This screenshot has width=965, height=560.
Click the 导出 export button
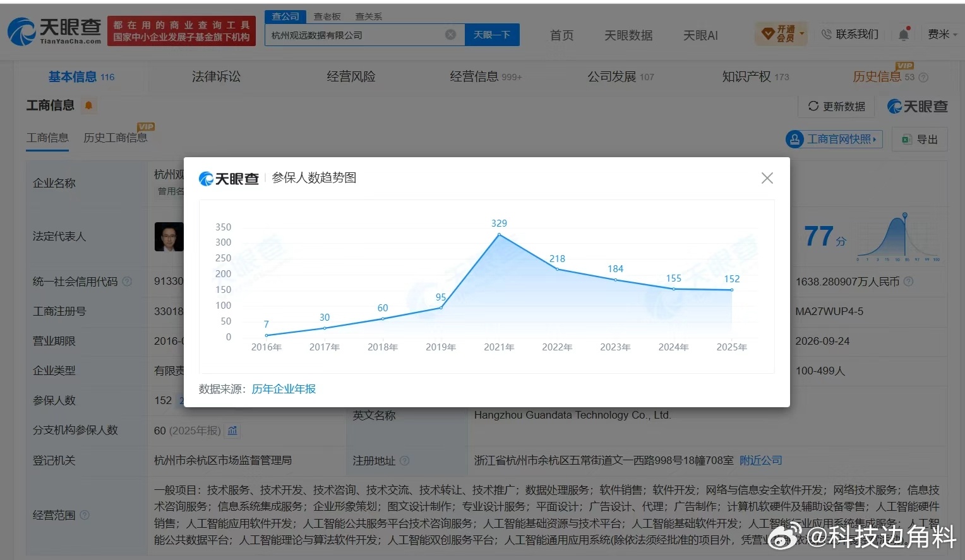(x=920, y=139)
